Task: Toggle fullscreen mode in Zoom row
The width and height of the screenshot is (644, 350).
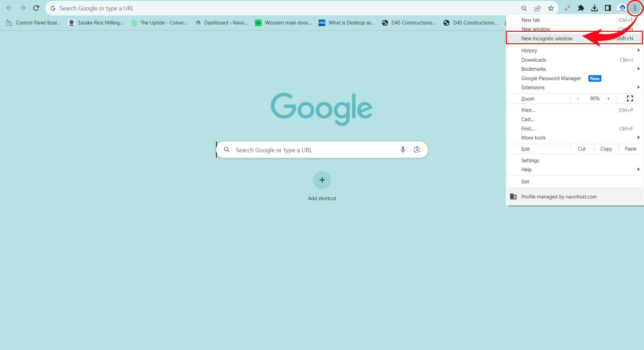Action: click(630, 99)
